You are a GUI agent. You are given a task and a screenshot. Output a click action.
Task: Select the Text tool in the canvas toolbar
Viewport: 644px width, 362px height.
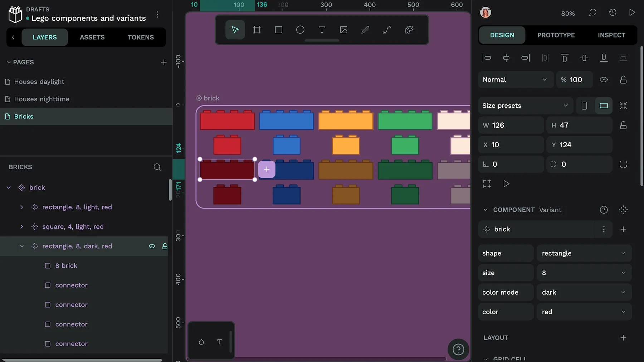pos(322,30)
